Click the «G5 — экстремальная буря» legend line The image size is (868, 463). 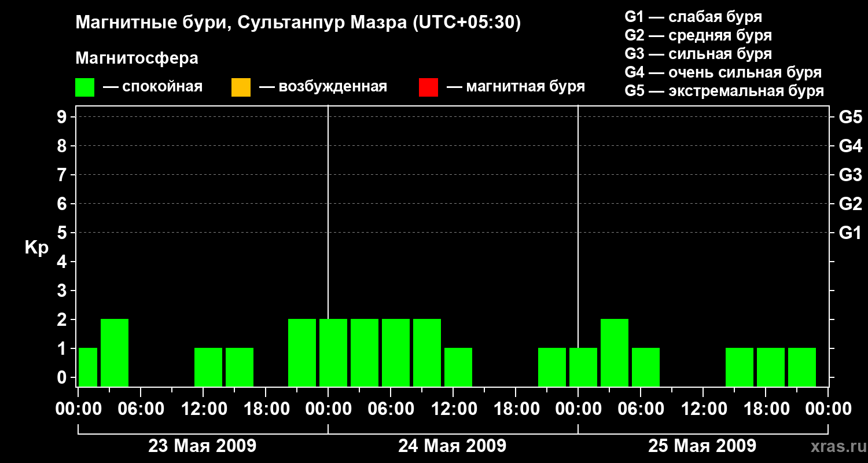coord(724,91)
